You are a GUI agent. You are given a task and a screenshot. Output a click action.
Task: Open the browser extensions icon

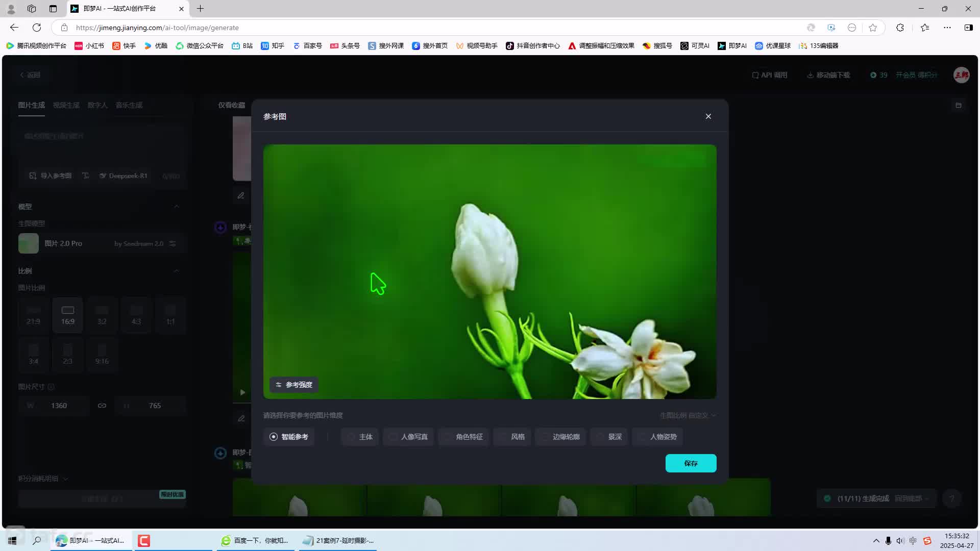coord(900,28)
